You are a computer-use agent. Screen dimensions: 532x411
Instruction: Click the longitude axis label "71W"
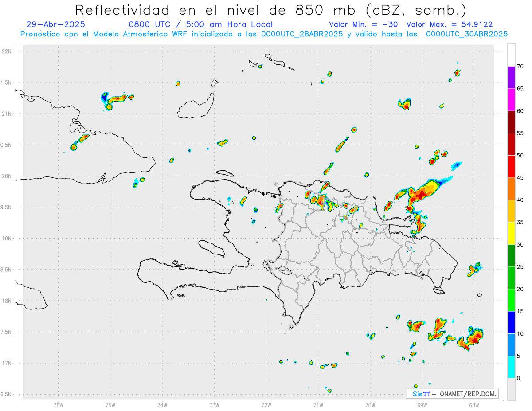[318, 405]
